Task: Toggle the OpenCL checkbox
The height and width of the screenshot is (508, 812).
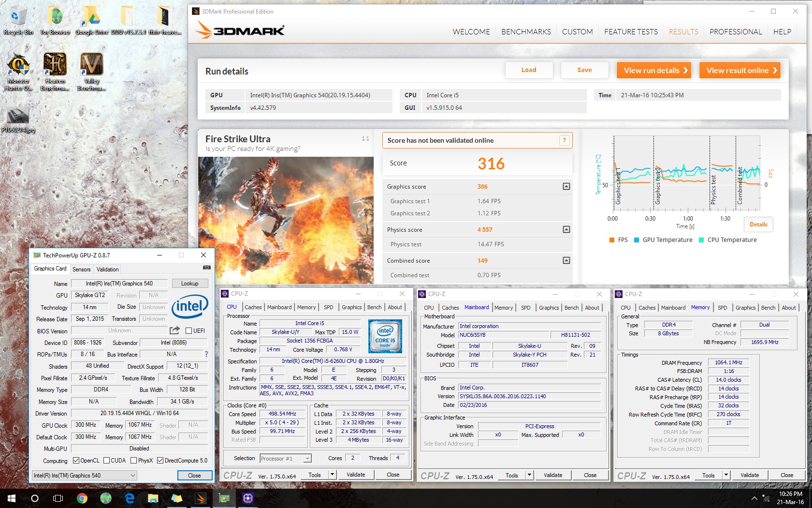Action: click(76, 461)
